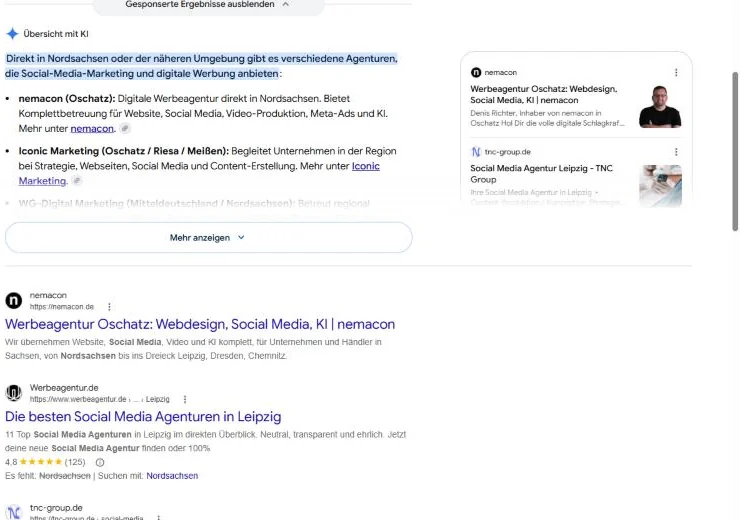Open the inline nemacon link in AI overview

pyautogui.click(x=92, y=128)
